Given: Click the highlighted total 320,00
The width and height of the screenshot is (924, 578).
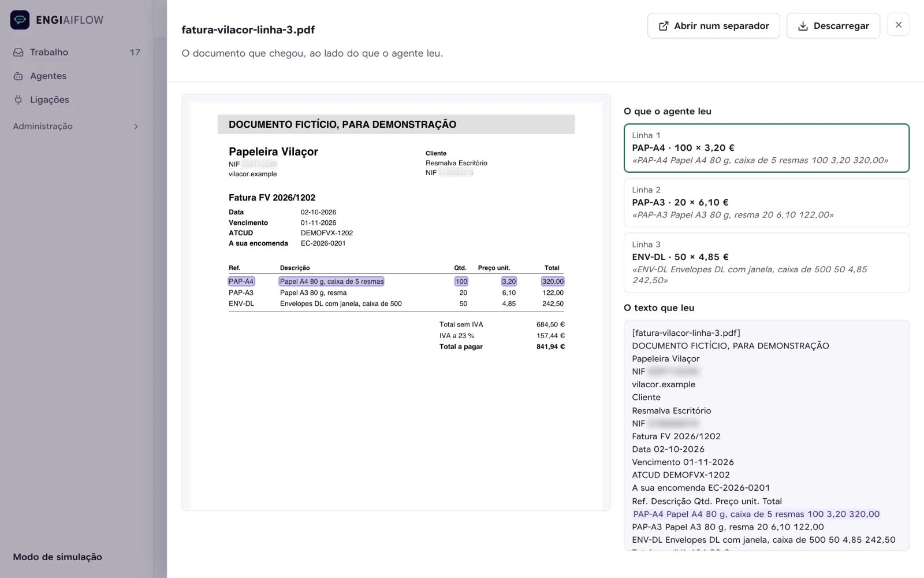Looking at the screenshot, I should [553, 281].
